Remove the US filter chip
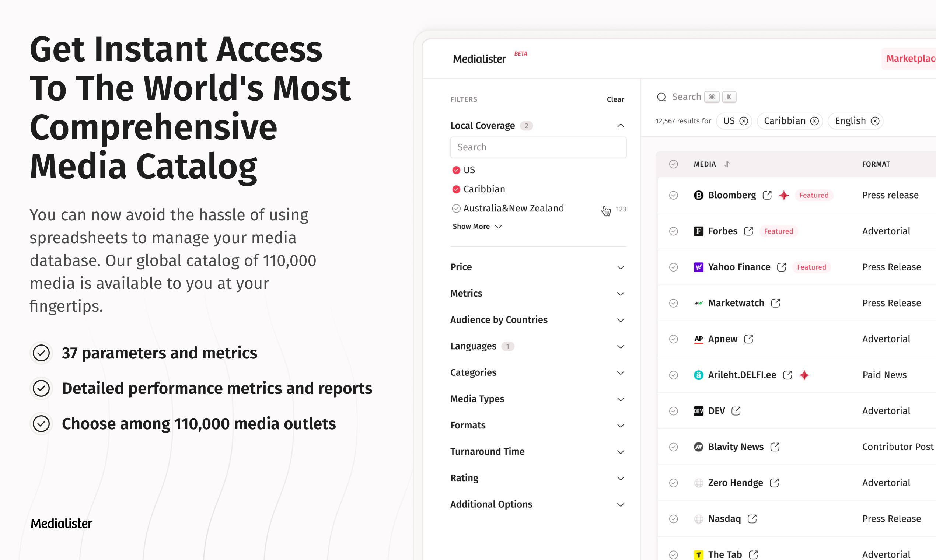 (744, 121)
